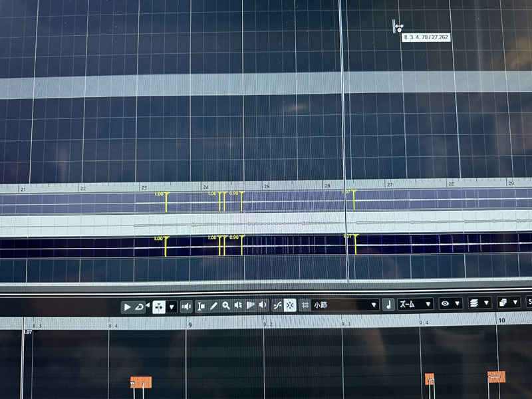Image resolution: width=532 pixels, height=399 pixels.
Task: Click the stacked layers icon
Action: coord(474,303)
